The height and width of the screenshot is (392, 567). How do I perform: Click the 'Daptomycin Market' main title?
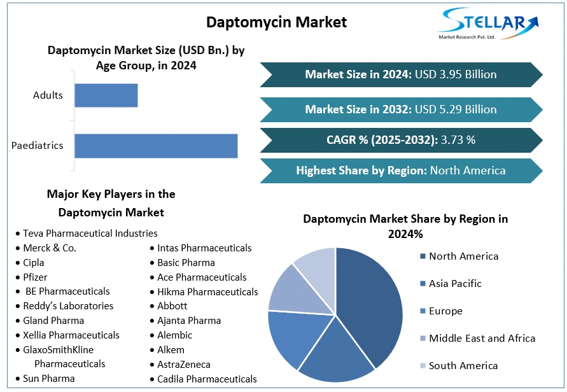pos(277,22)
